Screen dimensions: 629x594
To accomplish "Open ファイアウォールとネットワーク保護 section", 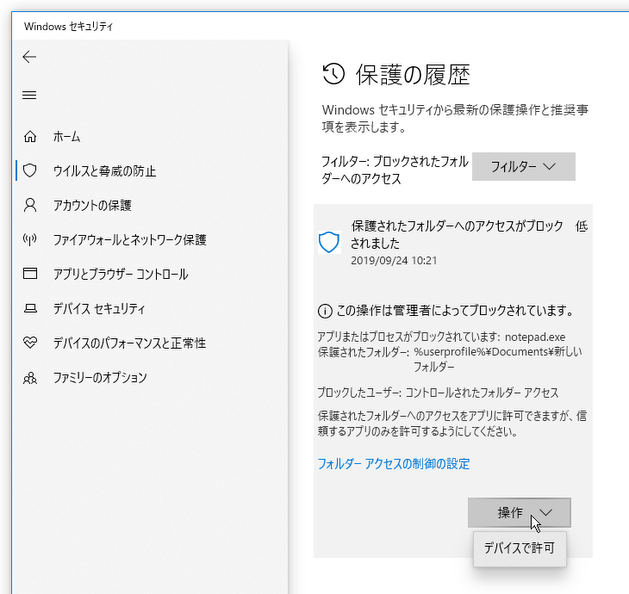I will 130,240.
